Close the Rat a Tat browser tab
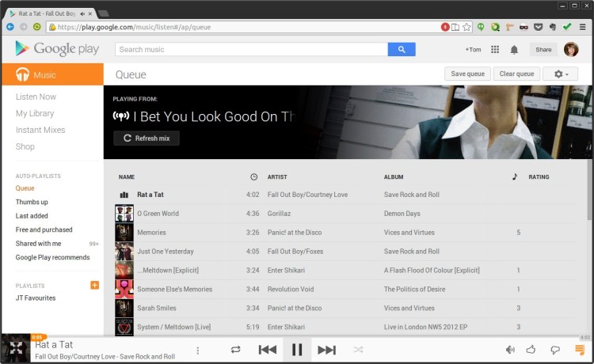This screenshot has height=364, width=594. click(90, 13)
